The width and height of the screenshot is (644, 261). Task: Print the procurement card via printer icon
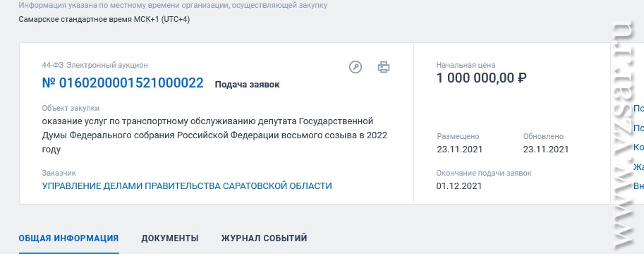pyautogui.click(x=384, y=67)
